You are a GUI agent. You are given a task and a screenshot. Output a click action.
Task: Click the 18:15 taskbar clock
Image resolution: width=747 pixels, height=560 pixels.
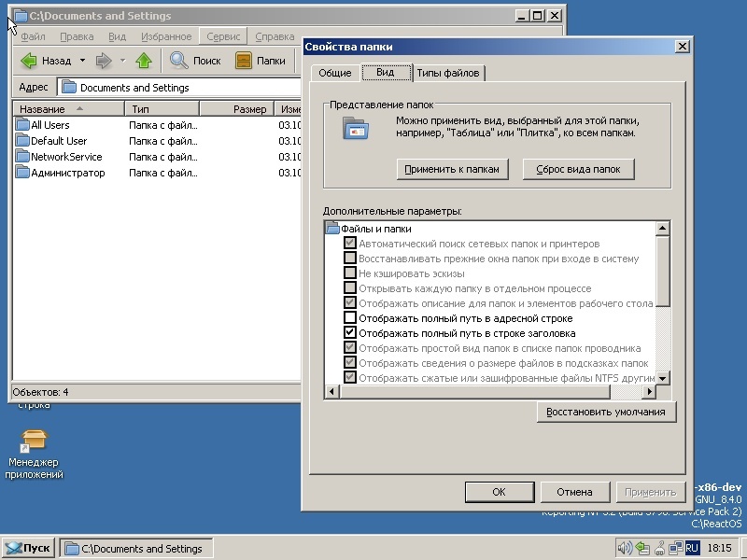[x=719, y=548]
